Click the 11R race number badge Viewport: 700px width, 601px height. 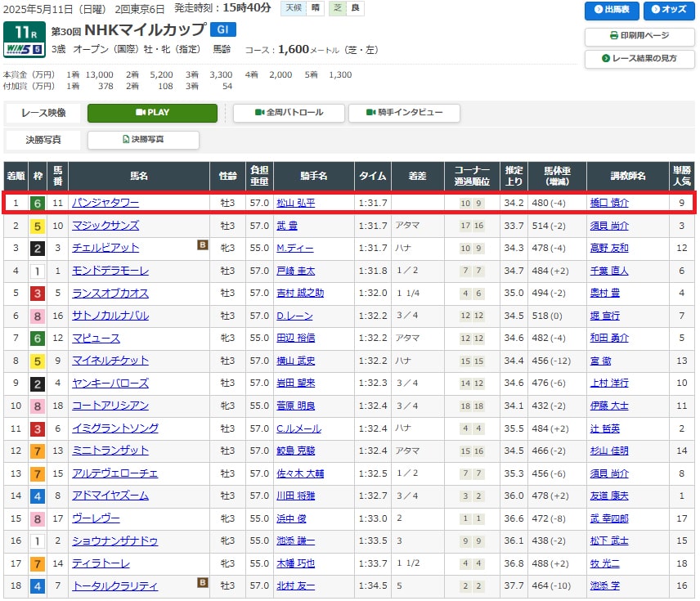pyautogui.click(x=24, y=31)
